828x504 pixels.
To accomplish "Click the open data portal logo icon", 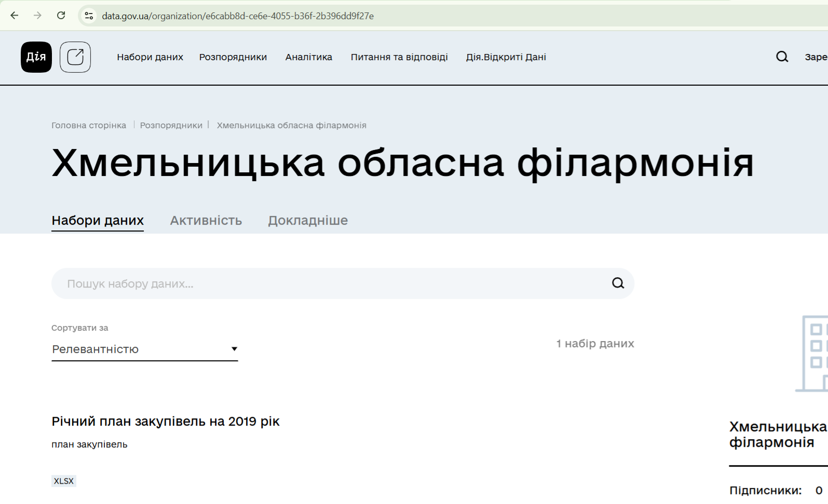I will coord(75,57).
